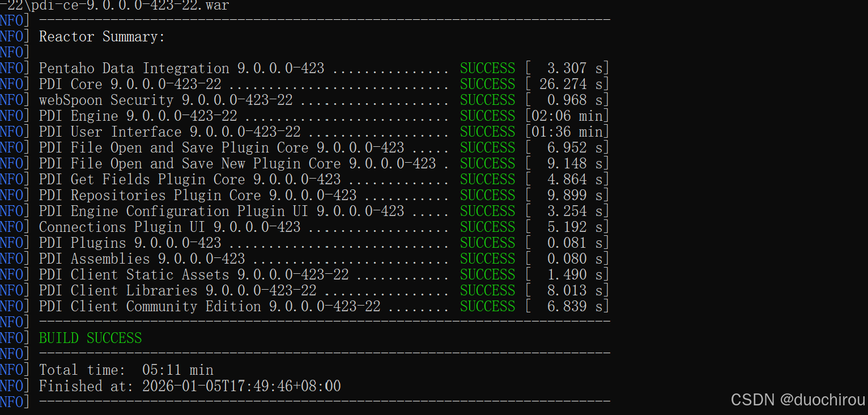Click the 'PDI Core 9.0.0.0-423-22' module name
This screenshot has height=415, width=868.
point(130,84)
